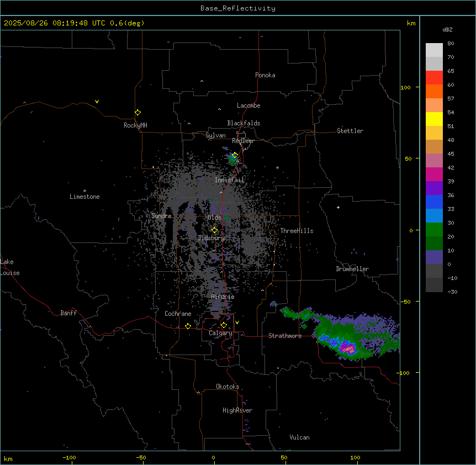Click the Okotoks label
This screenshot has height=465, width=476.
click(228, 387)
